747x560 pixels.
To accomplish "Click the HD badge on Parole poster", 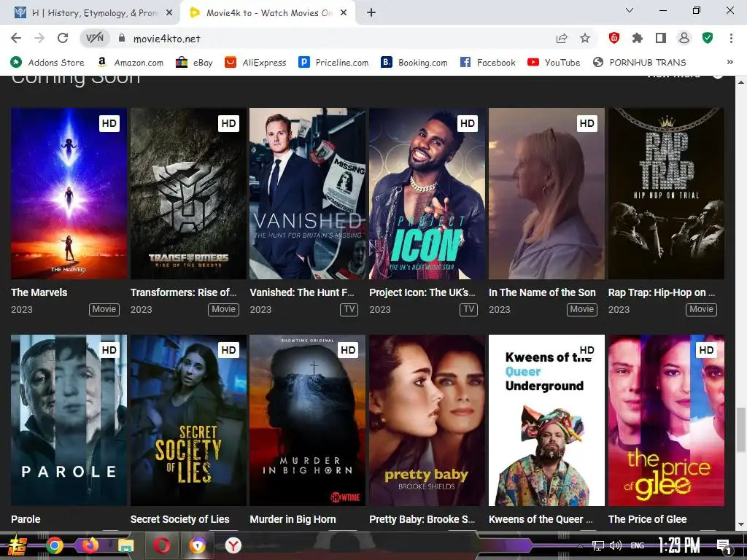I will [109, 350].
